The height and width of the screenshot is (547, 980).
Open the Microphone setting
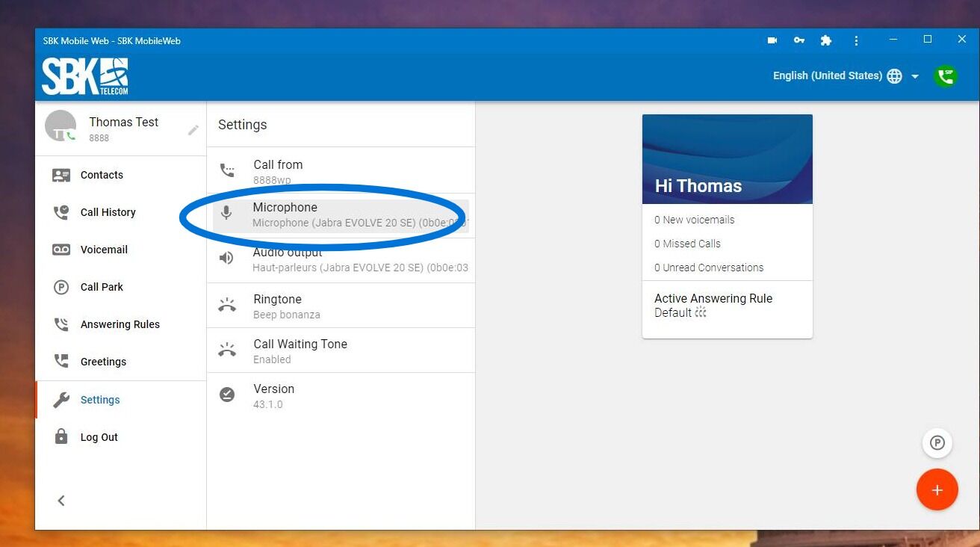coord(341,215)
